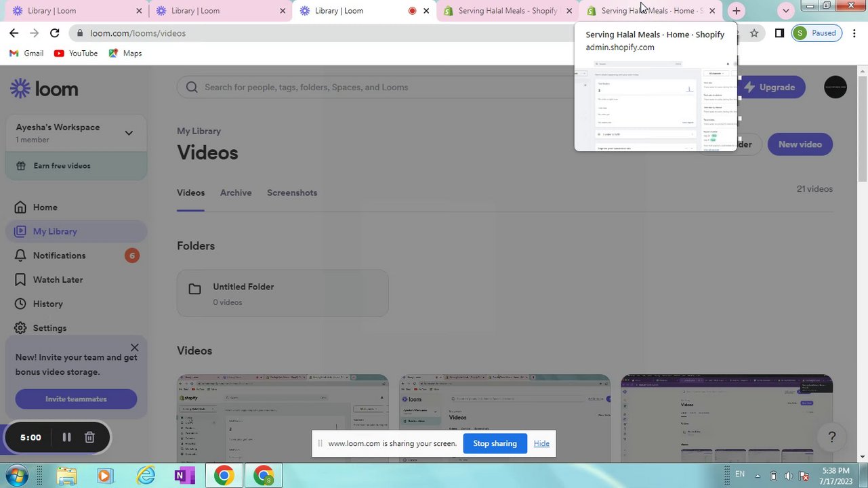Open the profile avatar menu

coord(835,87)
